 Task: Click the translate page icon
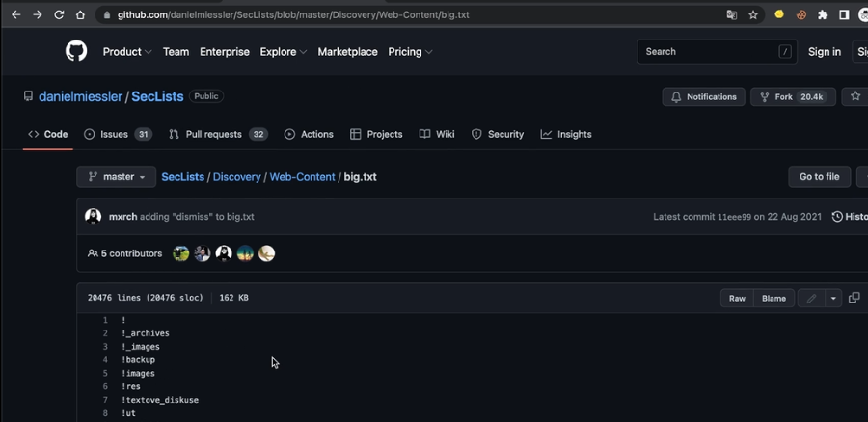(732, 14)
